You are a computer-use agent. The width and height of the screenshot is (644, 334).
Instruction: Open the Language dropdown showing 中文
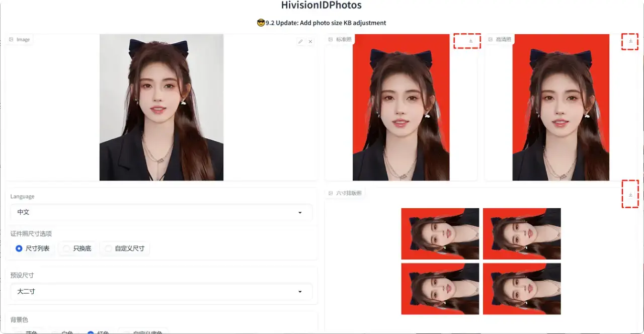point(161,212)
